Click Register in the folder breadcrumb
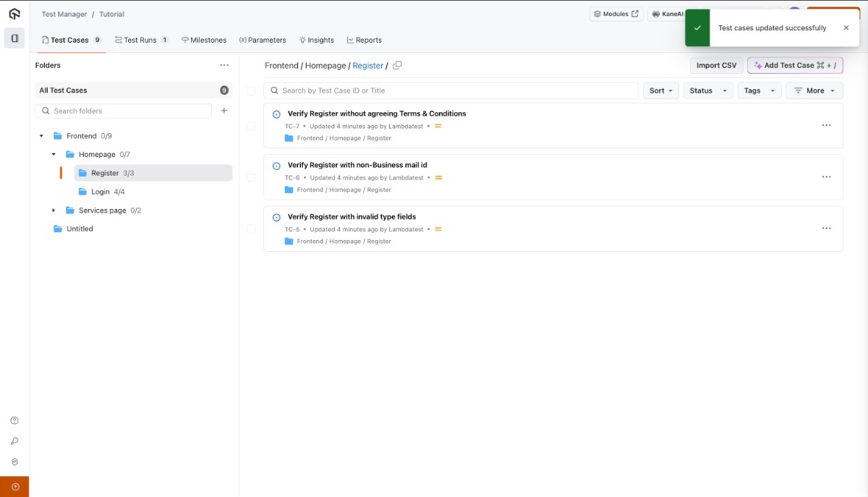This screenshot has width=868, height=497. (x=368, y=65)
